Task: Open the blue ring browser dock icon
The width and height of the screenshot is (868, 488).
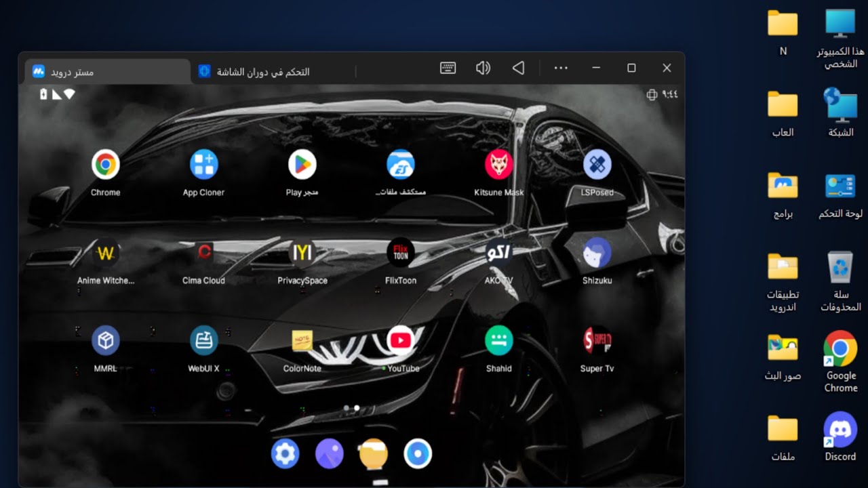Action: coord(418,454)
